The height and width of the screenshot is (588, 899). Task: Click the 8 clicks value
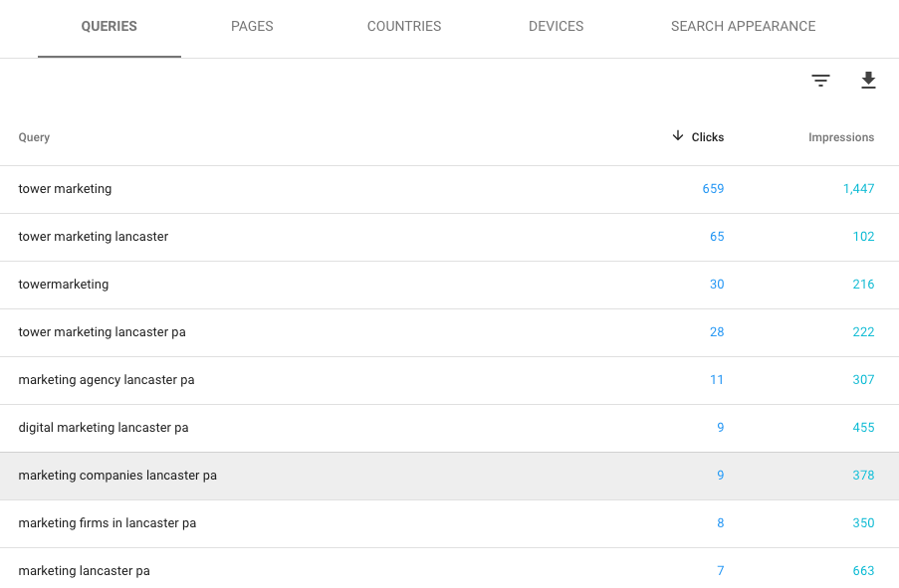click(x=721, y=522)
